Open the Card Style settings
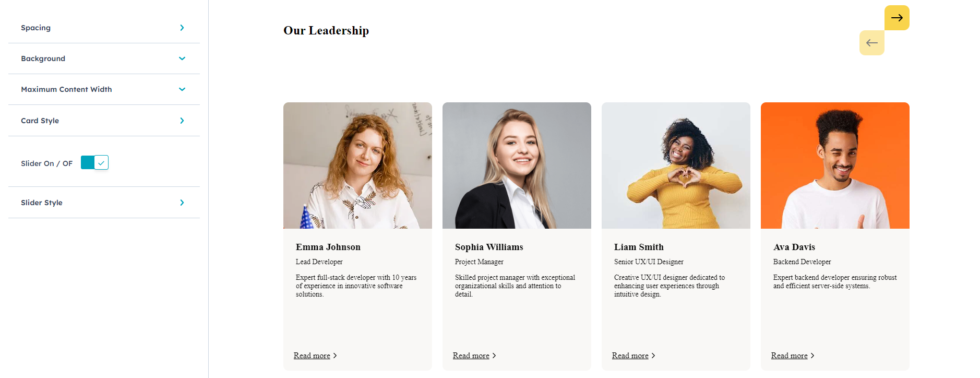The width and height of the screenshot is (980, 378). click(182, 121)
